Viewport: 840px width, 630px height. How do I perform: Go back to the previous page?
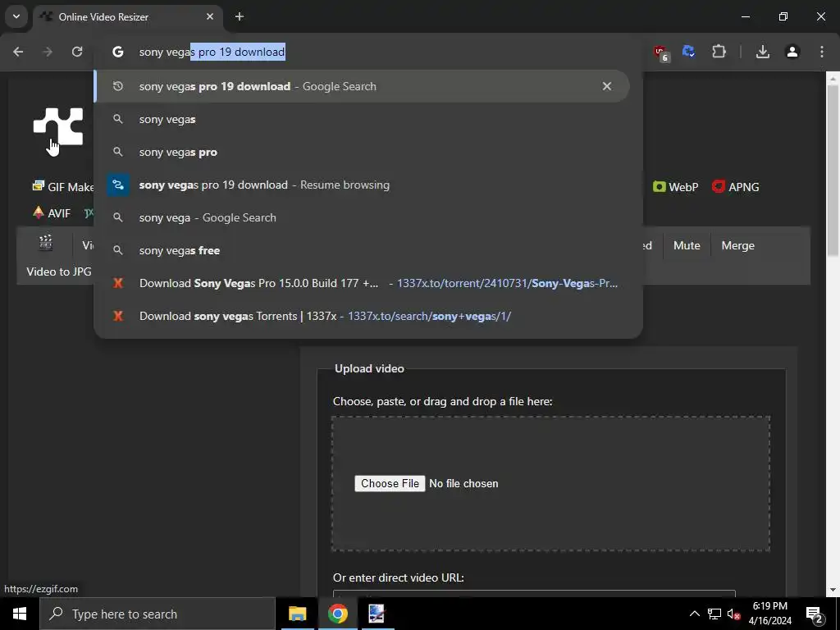[18, 52]
